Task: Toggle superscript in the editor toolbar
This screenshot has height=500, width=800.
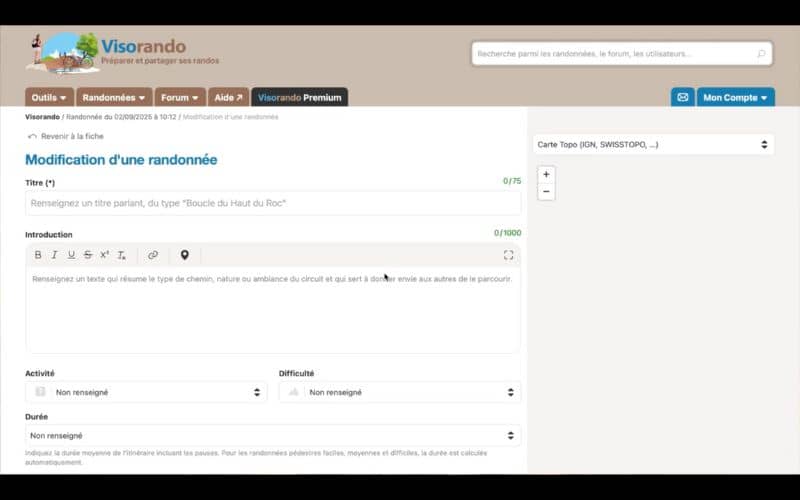Action: click(x=104, y=255)
